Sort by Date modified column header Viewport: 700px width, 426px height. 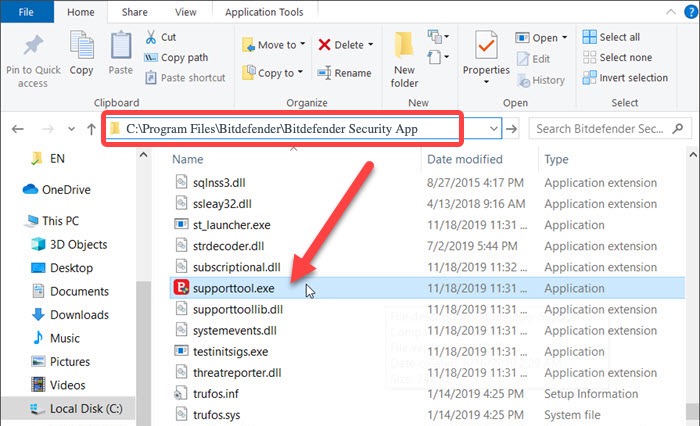464,159
